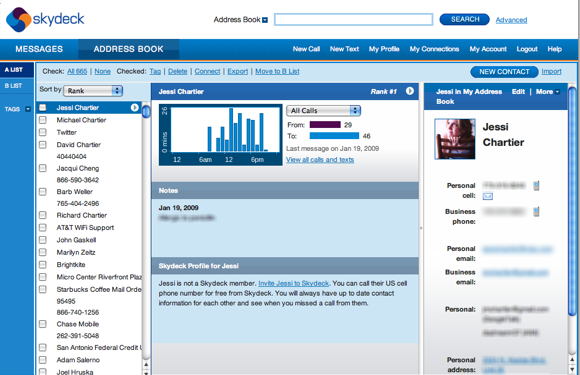Click Invite Jessi to Skydeck link
The image size is (580, 375).
(293, 283)
